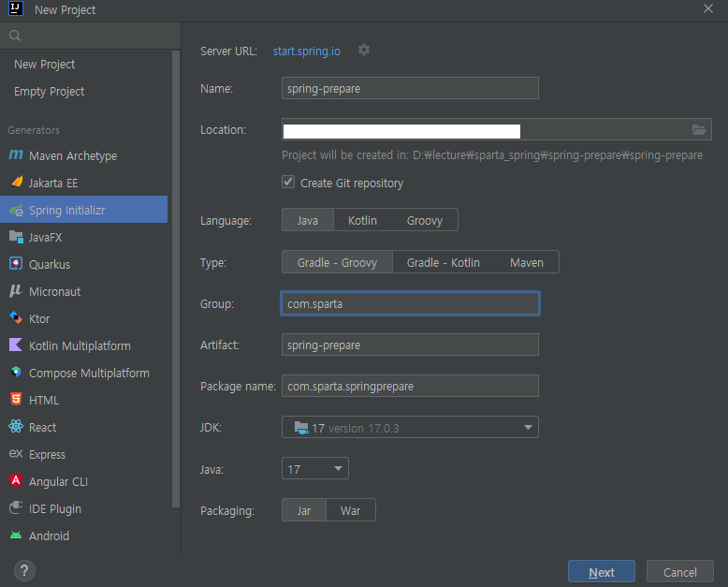The height and width of the screenshot is (587, 728).
Task: Click the JavaFX generator icon
Action: tap(16, 237)
